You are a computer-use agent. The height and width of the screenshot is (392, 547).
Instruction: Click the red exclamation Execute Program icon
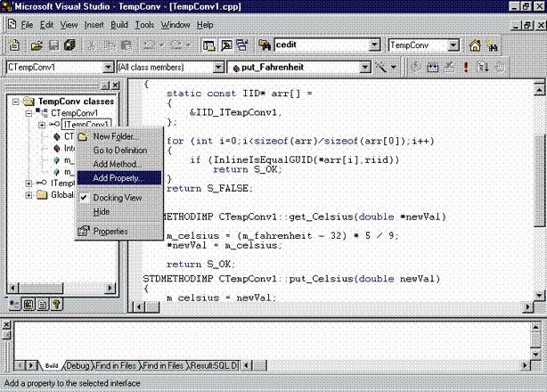pyautogui.click(x=466, y=67)
